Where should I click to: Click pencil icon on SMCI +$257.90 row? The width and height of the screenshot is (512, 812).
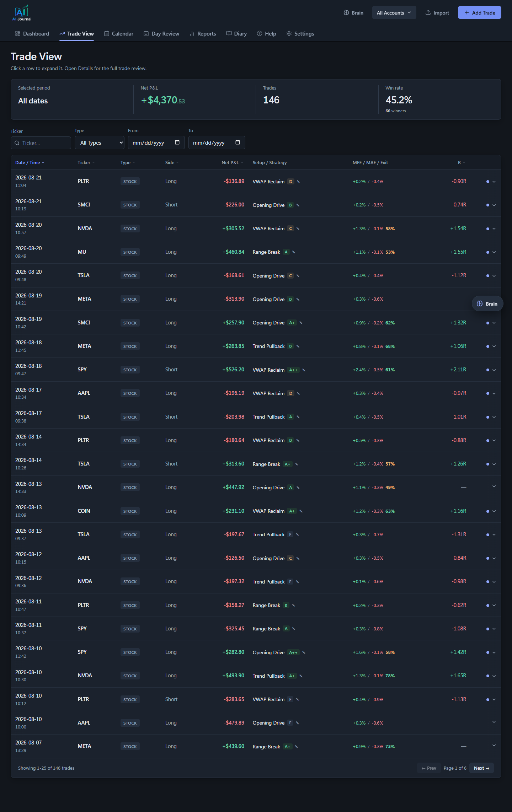pyautogui.click(x=301, y=323)
